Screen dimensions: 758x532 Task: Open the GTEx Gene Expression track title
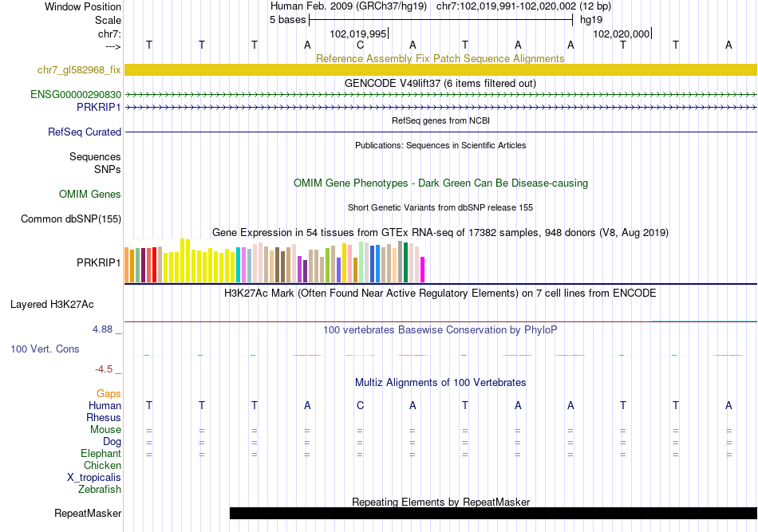(440, 232)
